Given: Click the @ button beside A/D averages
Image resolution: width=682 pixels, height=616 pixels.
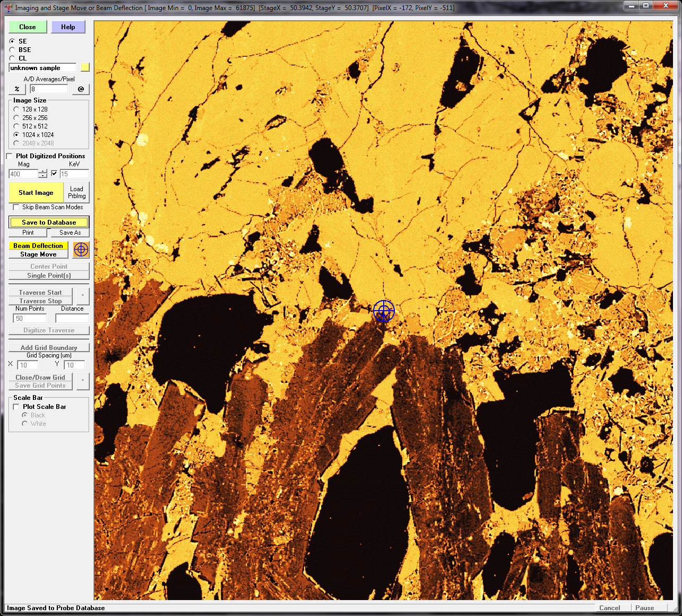Looking at the screenshot, I should pos(81,89).
